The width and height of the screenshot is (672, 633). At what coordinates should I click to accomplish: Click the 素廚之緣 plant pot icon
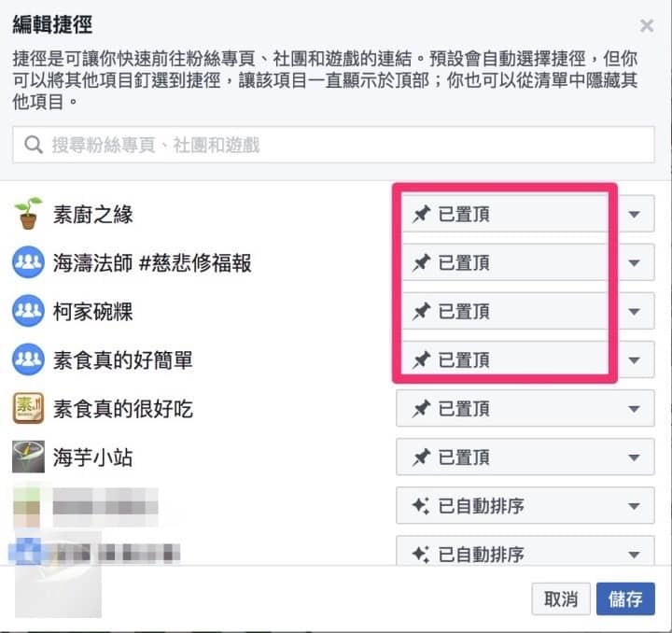28,214
